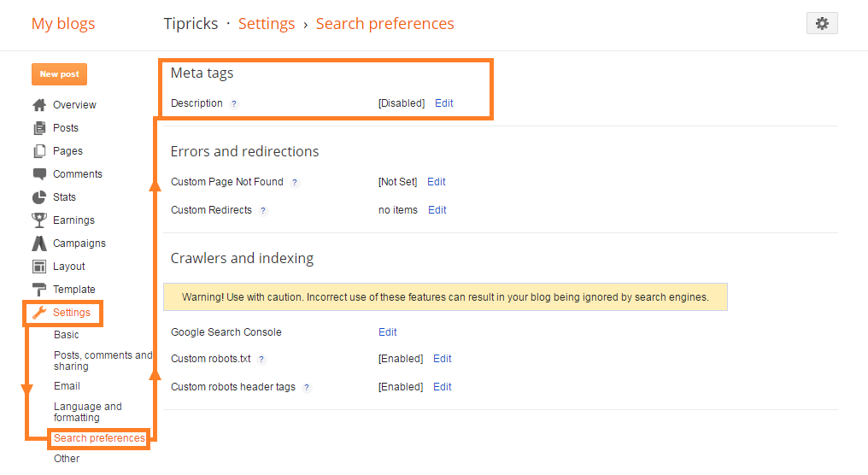Open the gear options dropdown
The image size is (868, 475).
coord(822,24)
